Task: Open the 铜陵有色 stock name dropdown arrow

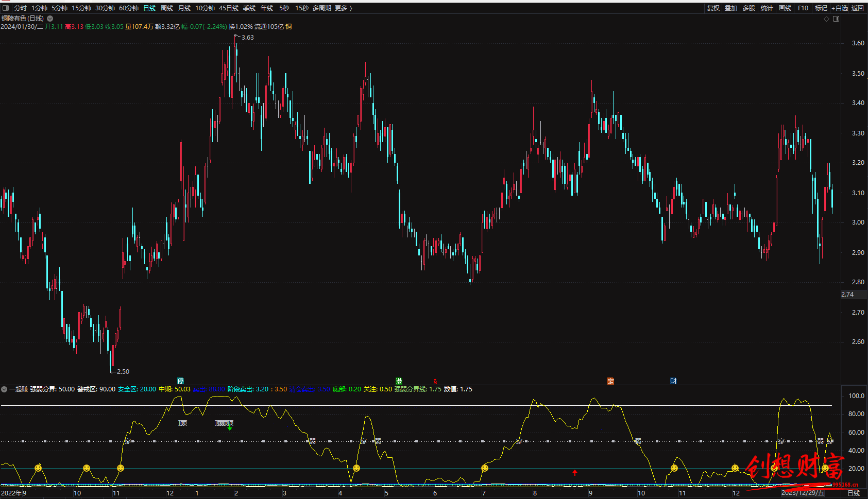Action: click(50, 19)
